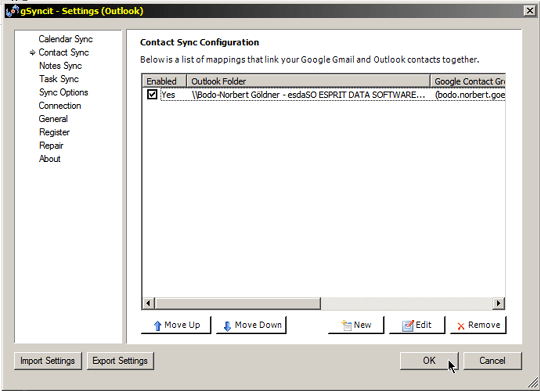
Task: Select Contact Sync in the sidebar
Action: (x=64, y=52)
